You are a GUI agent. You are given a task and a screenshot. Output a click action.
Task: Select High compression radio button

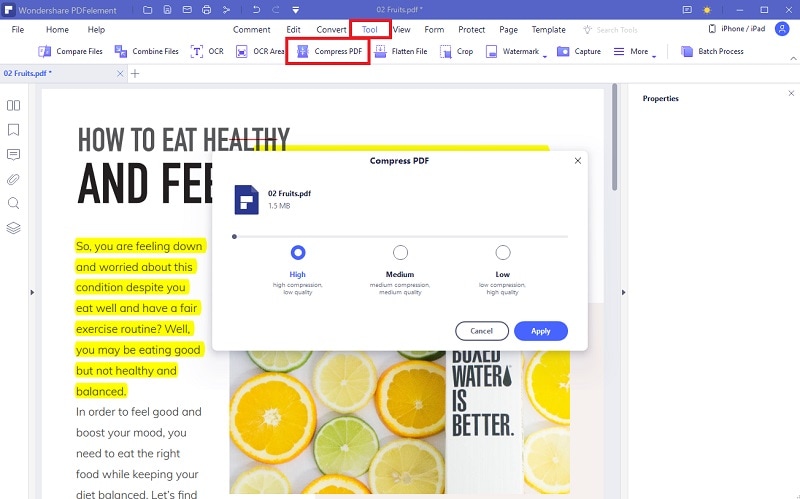click(x=298, y=253)
